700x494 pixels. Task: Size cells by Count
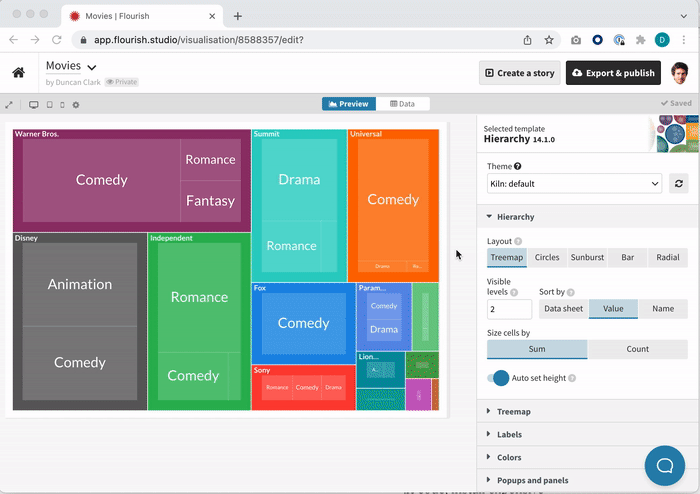[x=638, y=349]
